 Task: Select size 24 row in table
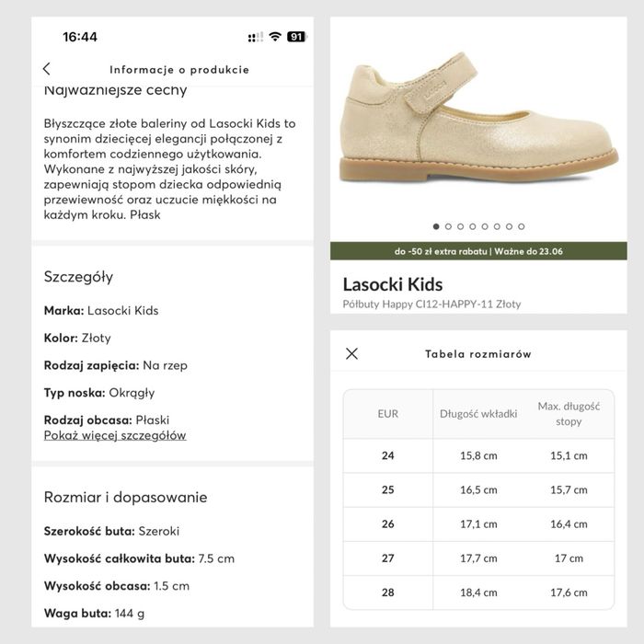[x=478, y=455]
